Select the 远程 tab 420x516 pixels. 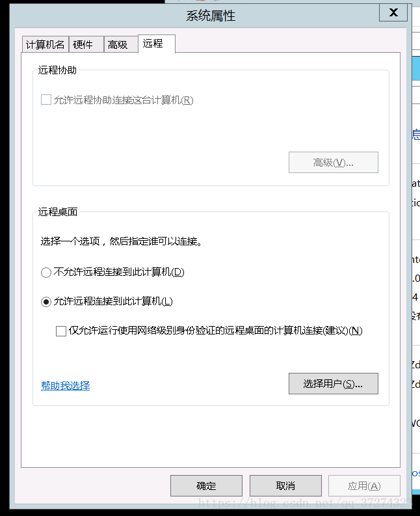point(153,44)
